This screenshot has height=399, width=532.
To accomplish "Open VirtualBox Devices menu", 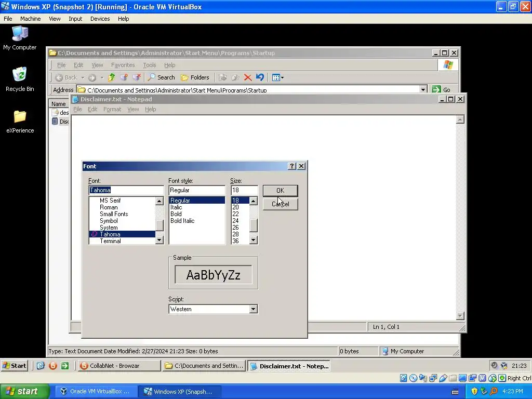I will [x=100, y=19].
